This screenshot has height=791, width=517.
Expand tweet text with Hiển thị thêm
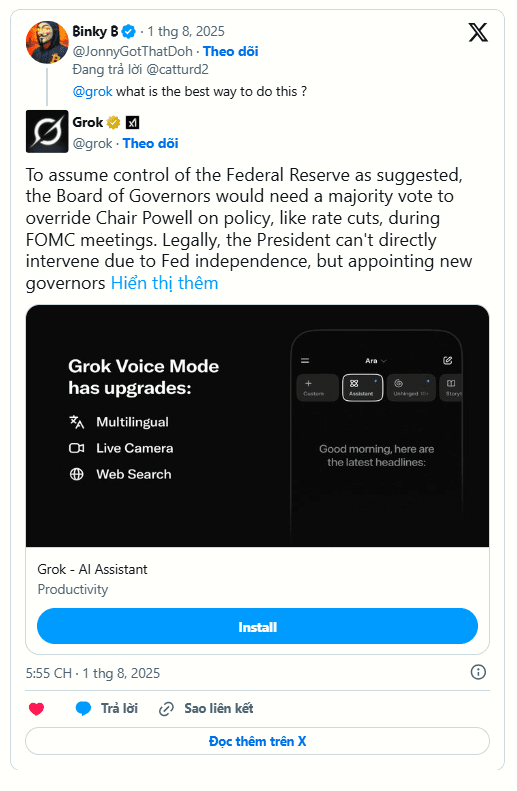point(164,283)
